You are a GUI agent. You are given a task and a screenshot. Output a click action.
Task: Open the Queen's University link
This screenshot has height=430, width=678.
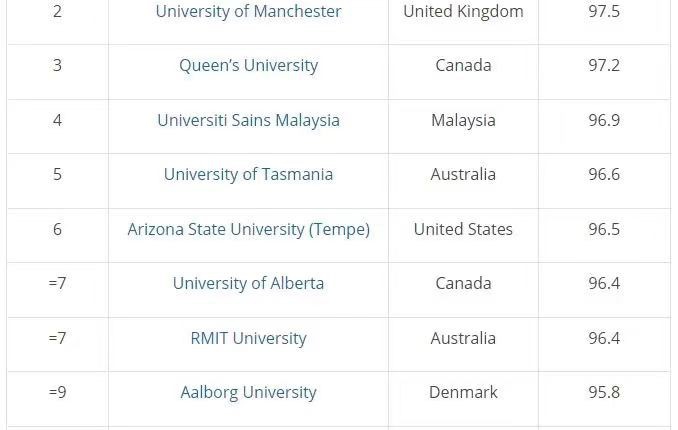coord(248,66)
